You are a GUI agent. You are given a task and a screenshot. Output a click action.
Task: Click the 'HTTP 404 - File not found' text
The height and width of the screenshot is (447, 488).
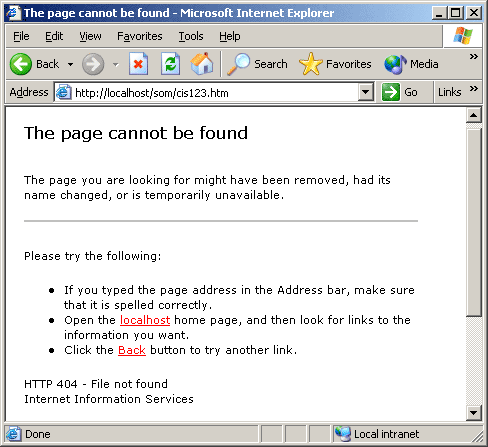[x=96, y=384]
